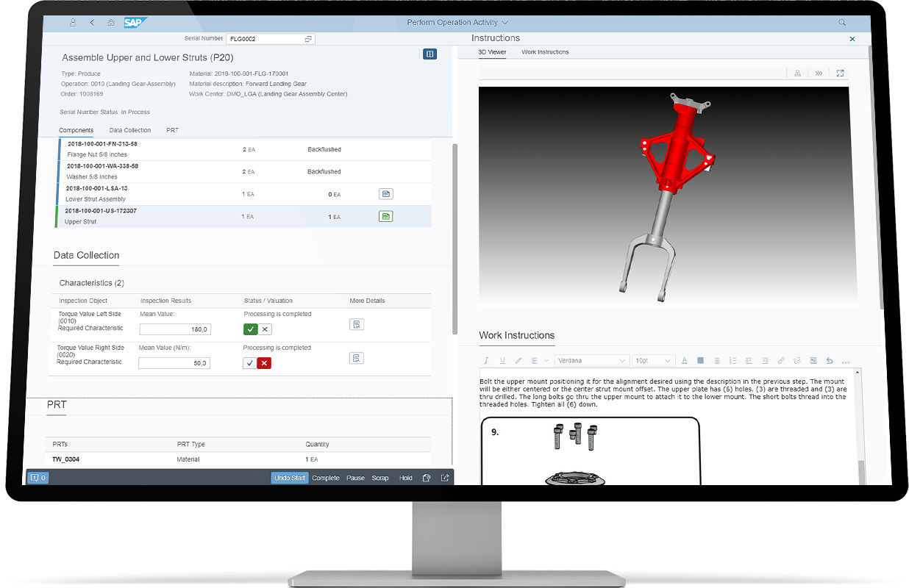909x588 pixels.
Task: Click the Scrap button in the bottom bar
Action: [380, 478]
